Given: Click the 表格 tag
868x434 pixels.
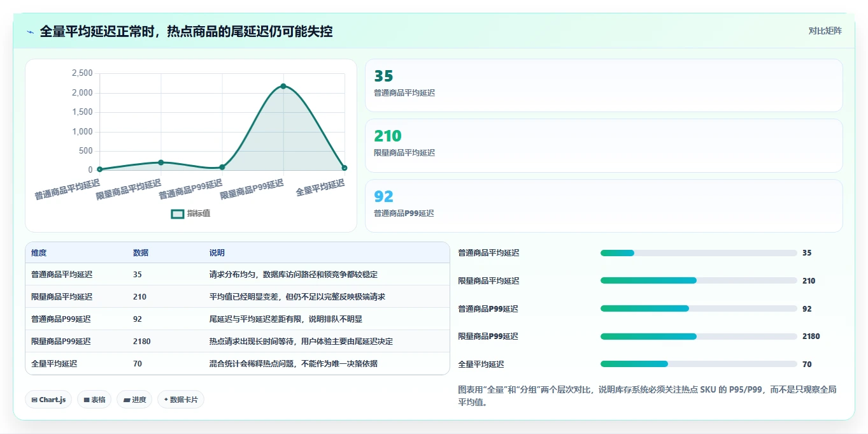Looking at the screenshot, I should click(94, 400).
